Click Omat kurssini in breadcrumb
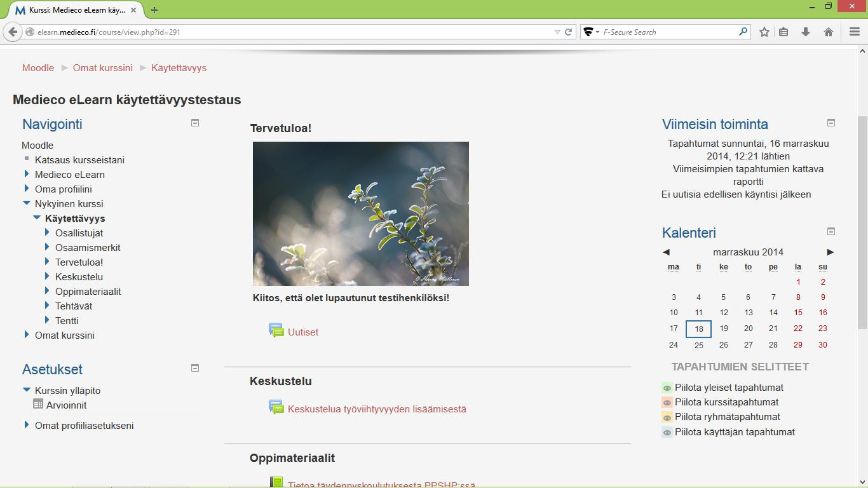Screen dimensions: 868x488 pos(103,68)
